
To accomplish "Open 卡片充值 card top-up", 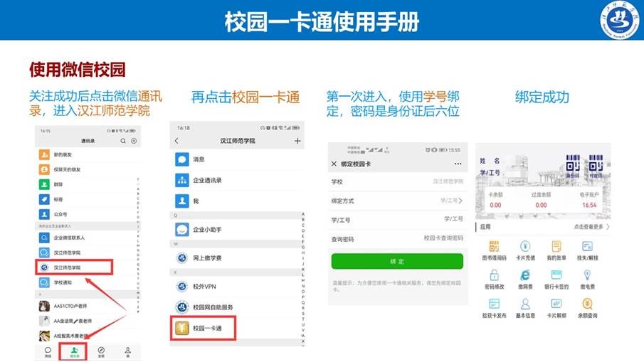I will point(525,251).
